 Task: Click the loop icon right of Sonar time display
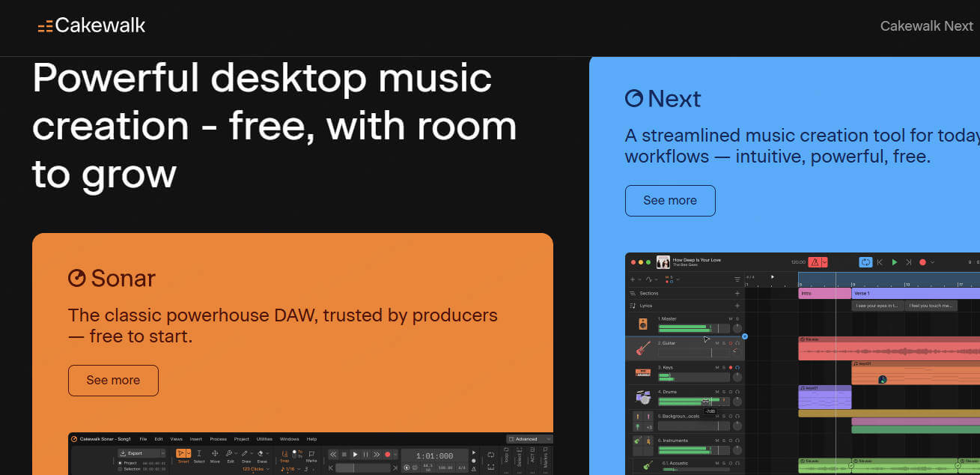[x=491, y=454]
